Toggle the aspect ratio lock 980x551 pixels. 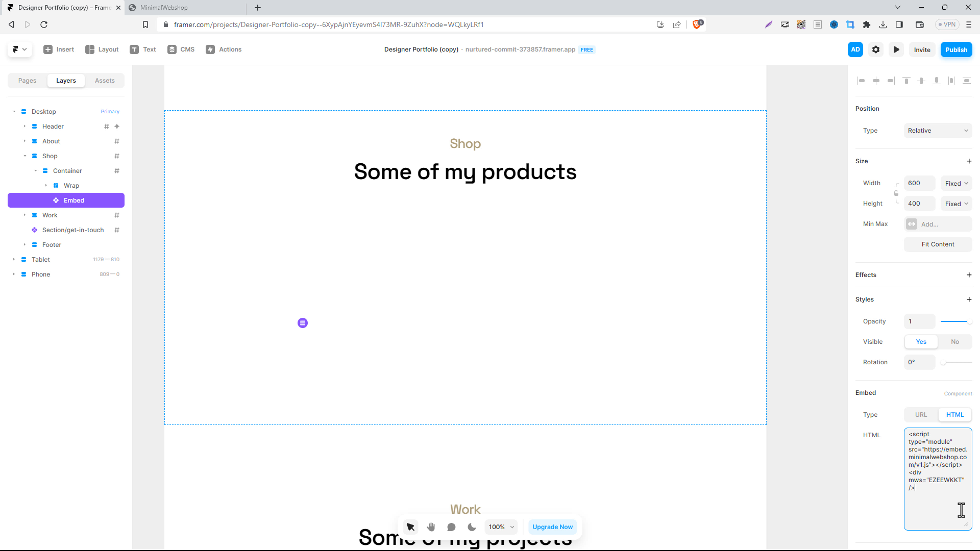(896, 193)
